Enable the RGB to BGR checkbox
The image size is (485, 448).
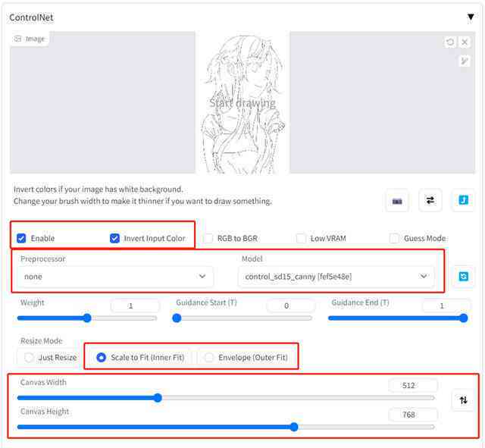pos(208,238)
